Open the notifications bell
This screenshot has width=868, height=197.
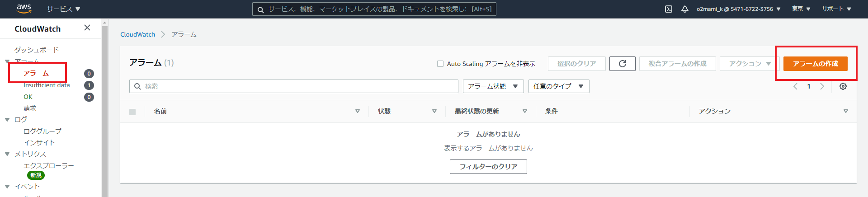point(685,9)
